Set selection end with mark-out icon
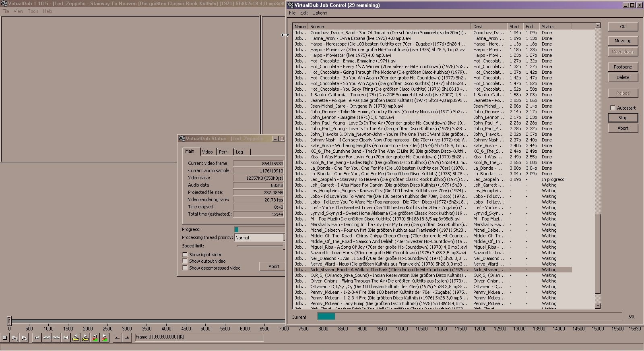Screen dimensions: 644x351 [x=127, y=338]
